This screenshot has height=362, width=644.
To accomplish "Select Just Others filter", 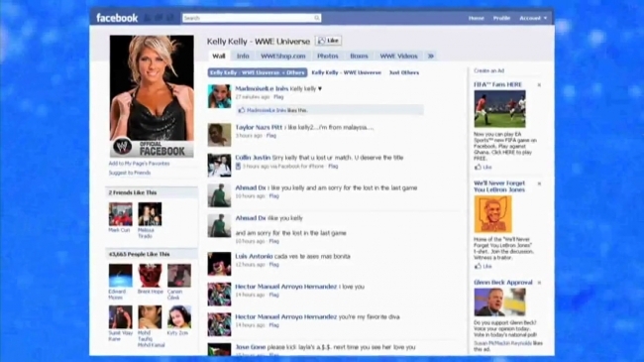I will 404,72.
